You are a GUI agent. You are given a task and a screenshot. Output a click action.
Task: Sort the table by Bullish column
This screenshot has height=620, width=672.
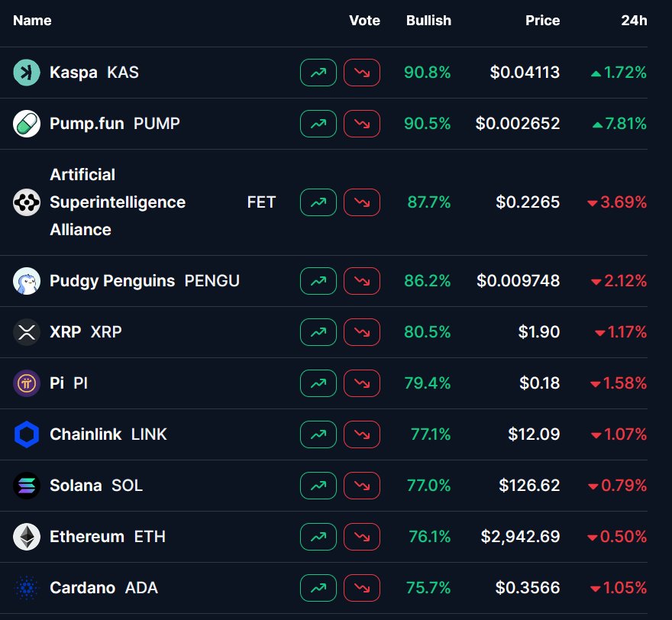[x=428, y=21]
